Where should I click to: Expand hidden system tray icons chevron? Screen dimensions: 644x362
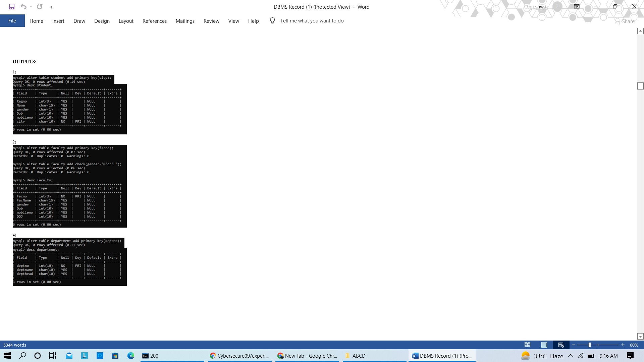570,356
